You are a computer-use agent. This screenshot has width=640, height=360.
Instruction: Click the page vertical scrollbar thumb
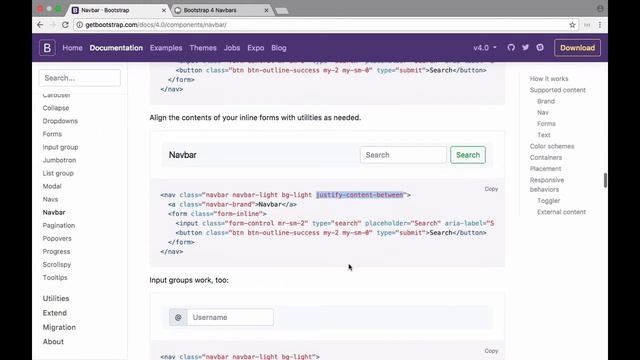[605, 180]
